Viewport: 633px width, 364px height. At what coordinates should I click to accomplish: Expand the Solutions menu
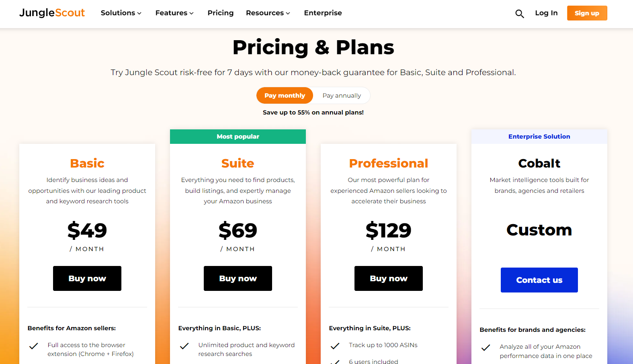[x=121, y=13]
